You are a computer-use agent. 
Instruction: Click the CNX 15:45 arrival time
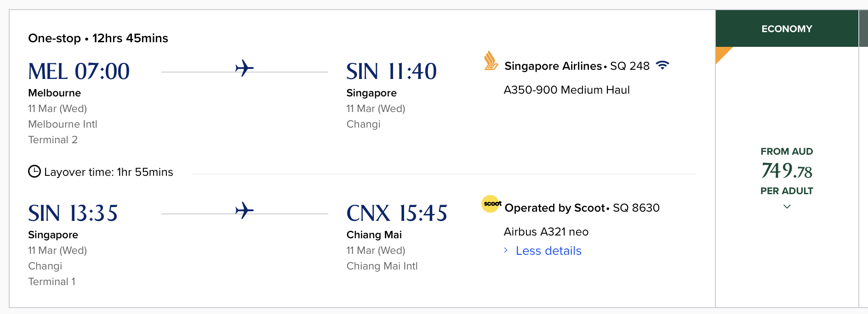[396, 213]
